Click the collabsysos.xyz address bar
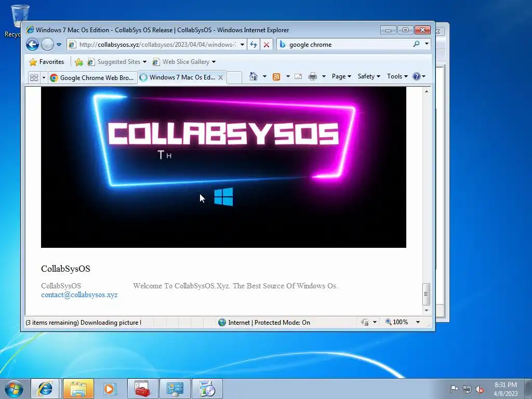532x399 pixels. (x=157, y=45)
